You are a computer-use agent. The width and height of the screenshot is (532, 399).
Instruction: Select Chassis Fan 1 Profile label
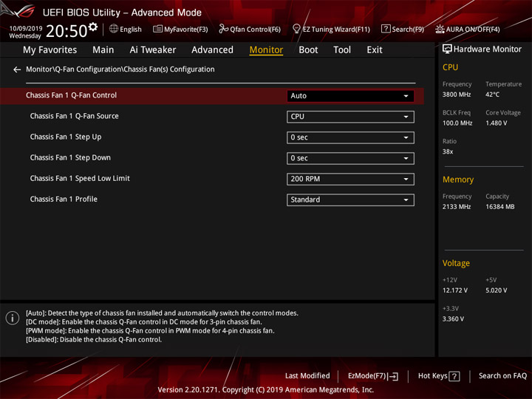64,199
